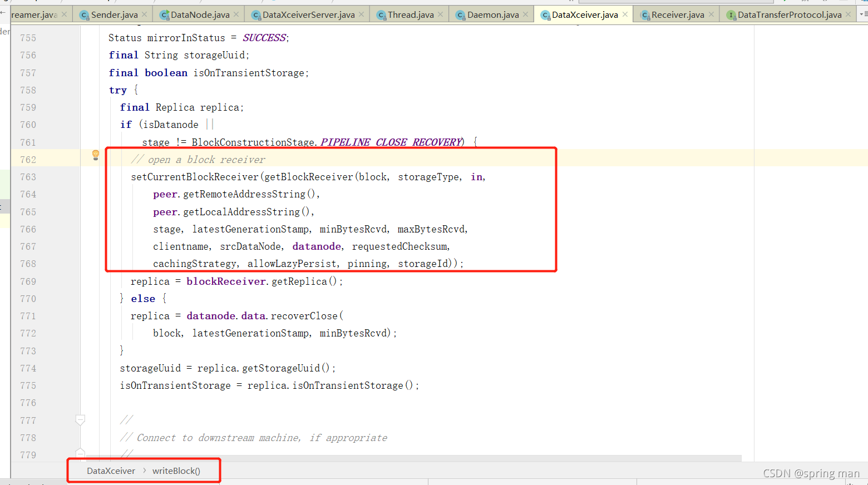Click 'Replica replica' declaration on line 759

coord(197,107)
